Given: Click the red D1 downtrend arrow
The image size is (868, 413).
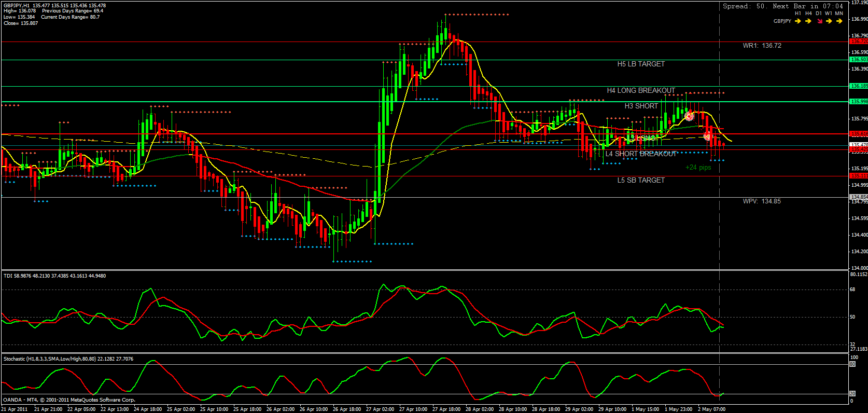Looking at the screenshot, I should pyautogui.click(x=819, y=21).
